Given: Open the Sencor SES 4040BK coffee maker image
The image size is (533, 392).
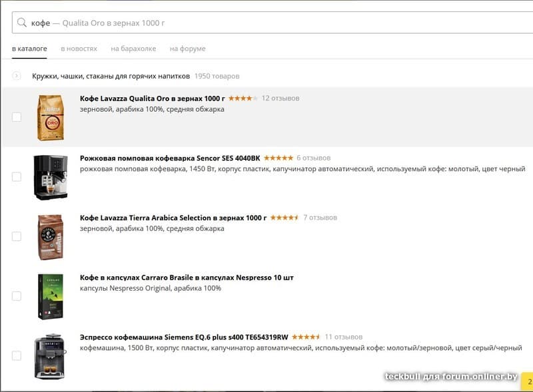Looking at the screenshot, I should point(50,177).
